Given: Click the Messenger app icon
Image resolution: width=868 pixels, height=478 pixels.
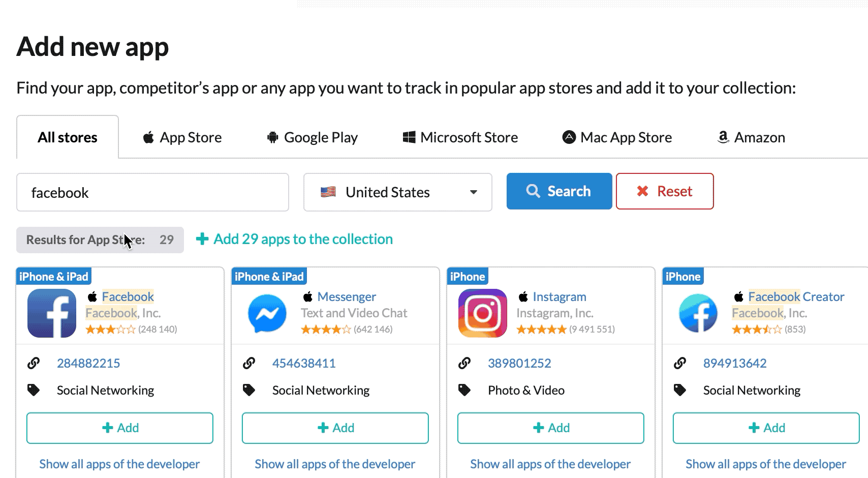Looking at the screenshot, I should tap(267, 313).
